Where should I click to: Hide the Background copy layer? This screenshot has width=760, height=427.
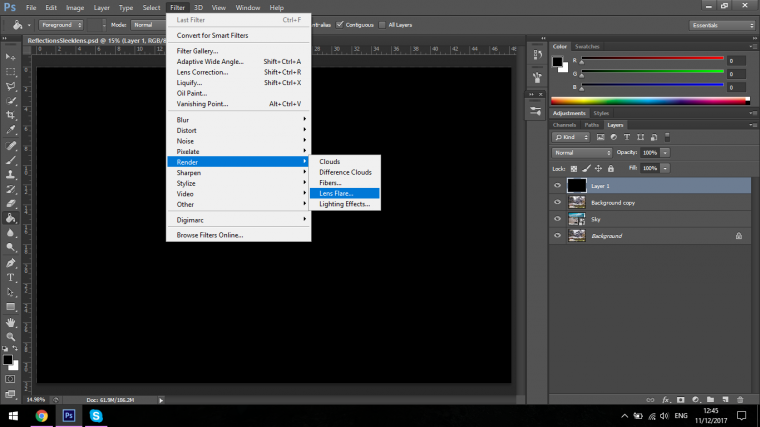(557, 203)
